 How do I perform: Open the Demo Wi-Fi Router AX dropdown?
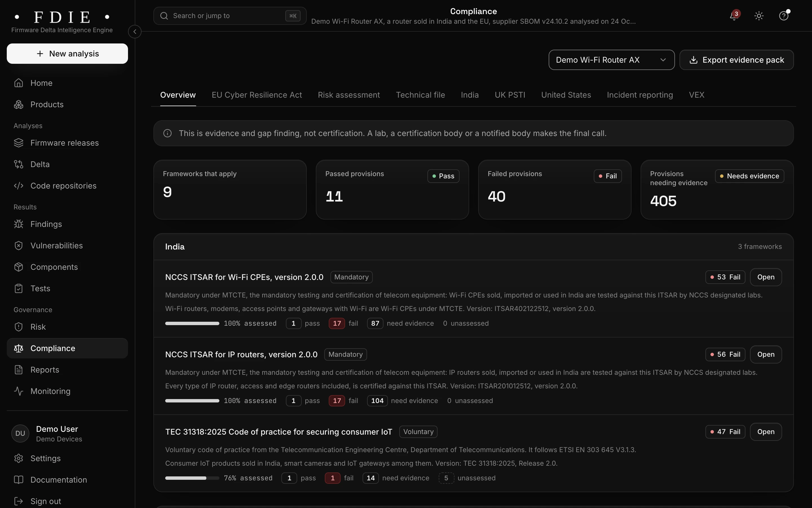pyautogui.click(x=611, y=60)
